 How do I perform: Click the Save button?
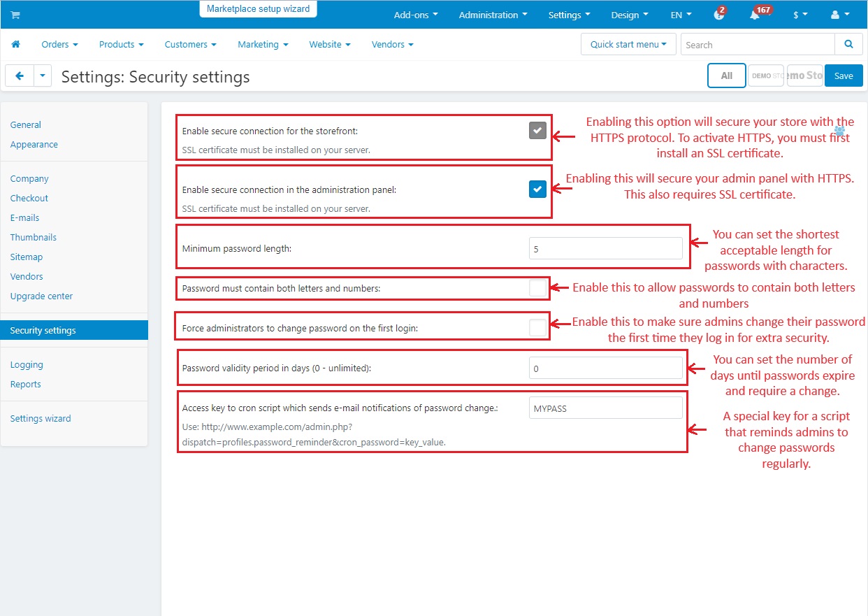pyautogui.click(x=844, y=76)
